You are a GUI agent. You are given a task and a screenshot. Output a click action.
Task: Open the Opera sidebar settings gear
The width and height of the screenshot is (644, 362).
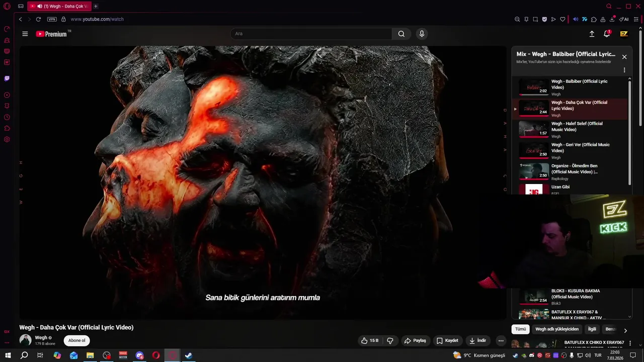click(x=7, y=139)
